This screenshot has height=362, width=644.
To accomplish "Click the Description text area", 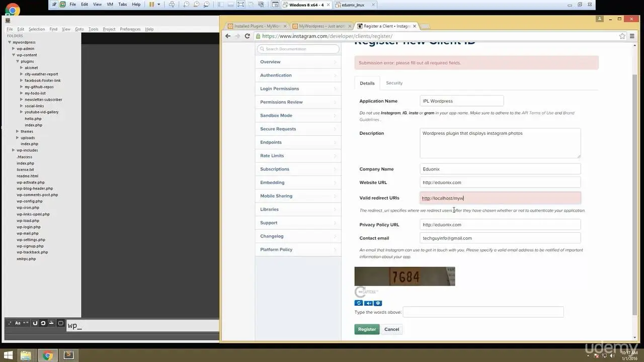I will (500, 143).
